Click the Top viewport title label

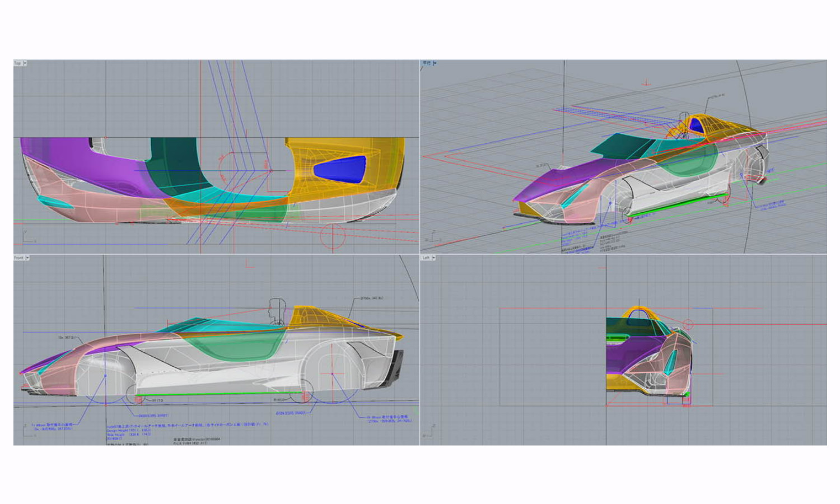[x=17, y=63]
